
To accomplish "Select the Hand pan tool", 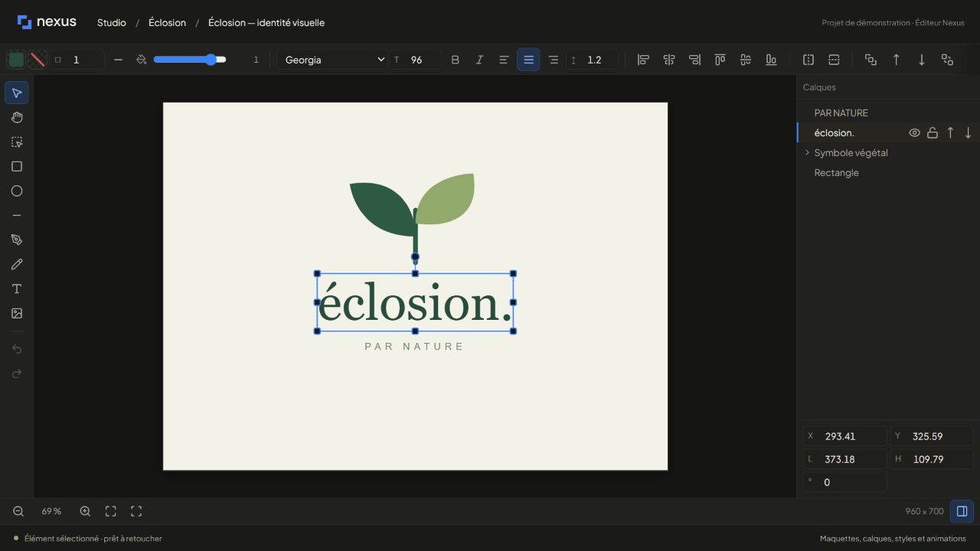I will point(17,117).
